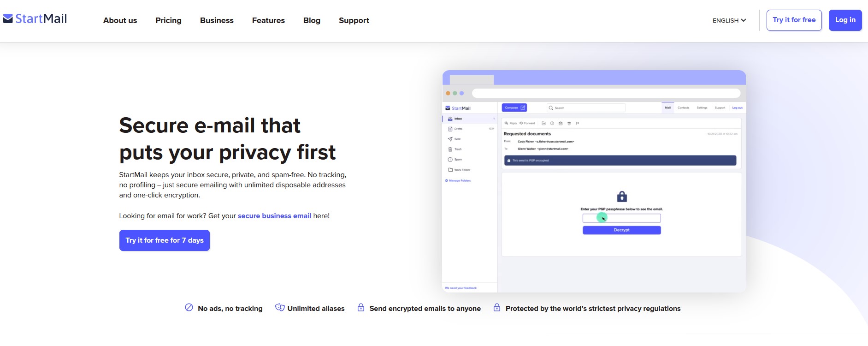Click Send encrypted emails to anyone text
The height and width of the screenshot is (346, 868).
pos(425,309)
